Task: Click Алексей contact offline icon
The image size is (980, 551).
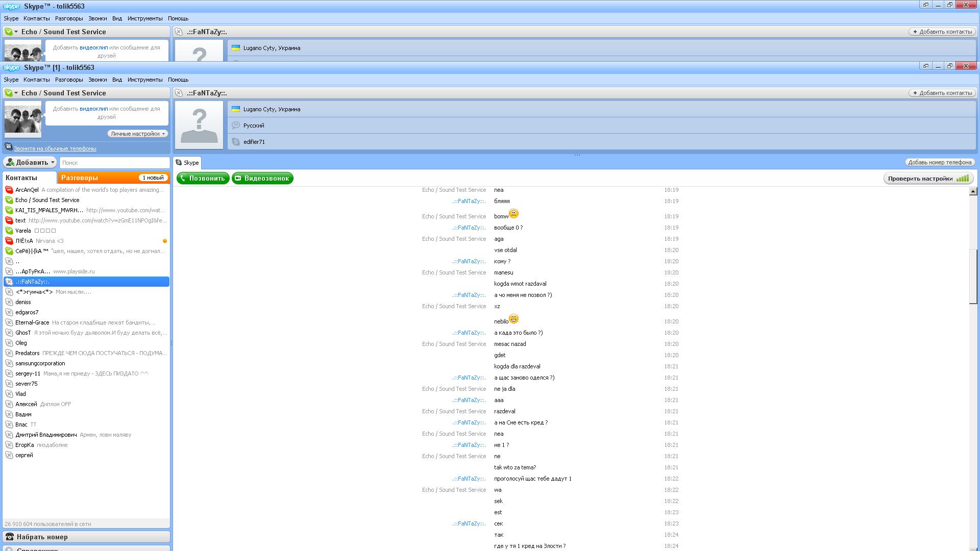Action: [x=9, y=404]
